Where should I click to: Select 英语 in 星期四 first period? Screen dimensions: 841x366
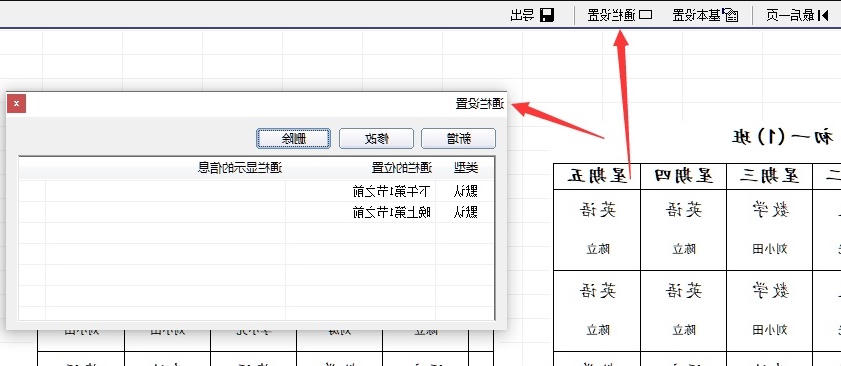[x=684, y=210]
